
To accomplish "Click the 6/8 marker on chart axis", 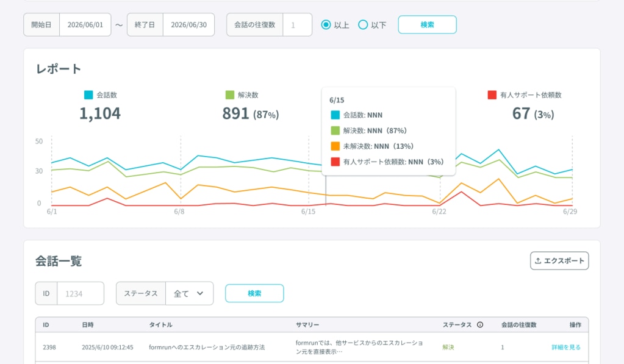I will [x=179, y=212].
